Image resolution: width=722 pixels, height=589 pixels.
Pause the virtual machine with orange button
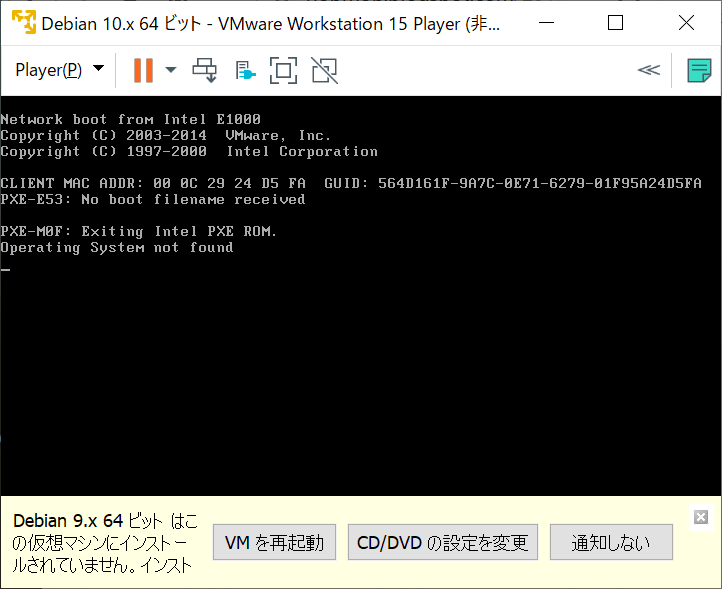pyautogui.click(x=143, y=70)
